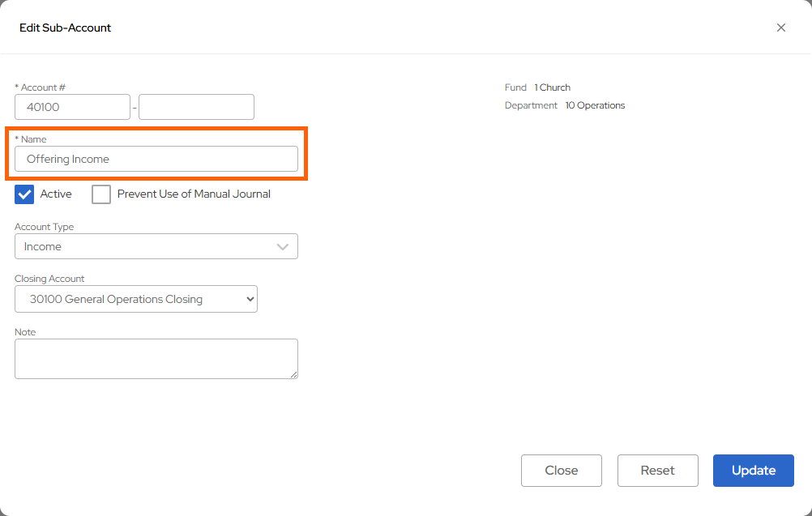Screen dimensions: 812x516
Task: Click inside the Name field showing Offering Income
Action: tap(156, 159)
